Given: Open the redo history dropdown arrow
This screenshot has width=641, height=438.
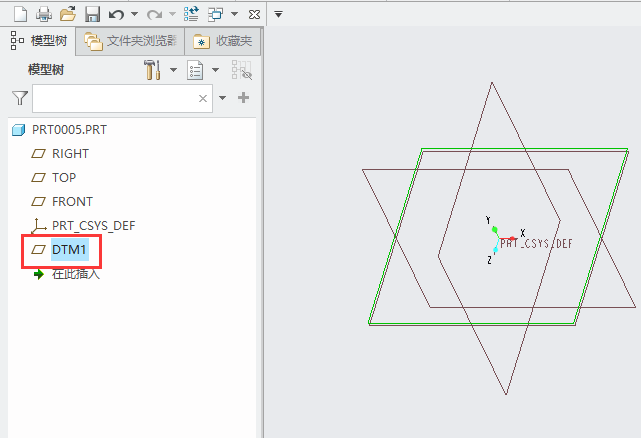Looking at the screenshot, I should [172, 14].
